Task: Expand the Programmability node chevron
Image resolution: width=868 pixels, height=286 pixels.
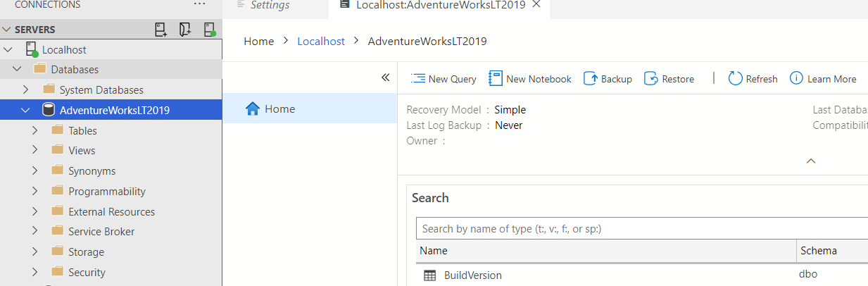Action: click(x=34, y=191)
